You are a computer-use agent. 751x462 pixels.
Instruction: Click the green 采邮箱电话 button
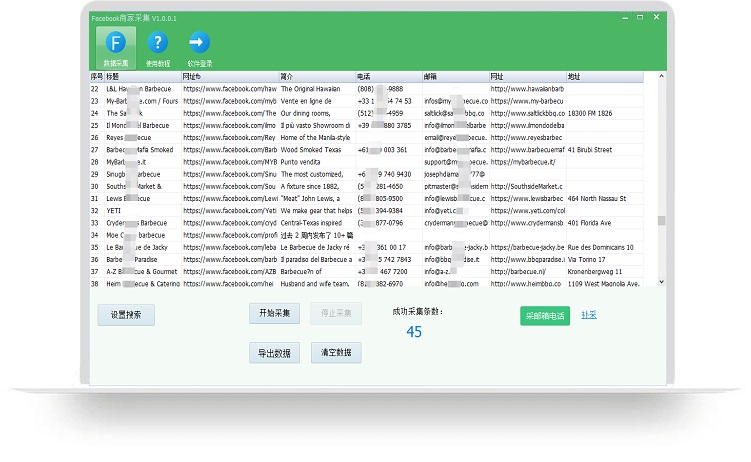pyautogui.click(x=545, y=316)
